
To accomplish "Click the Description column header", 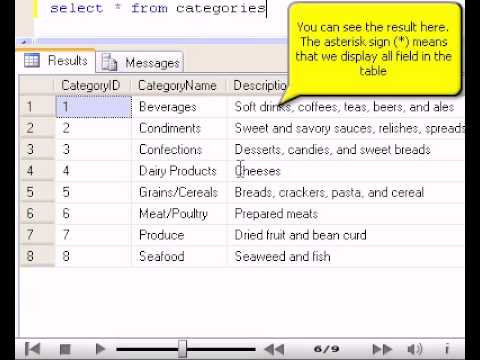I will point(260,86).
